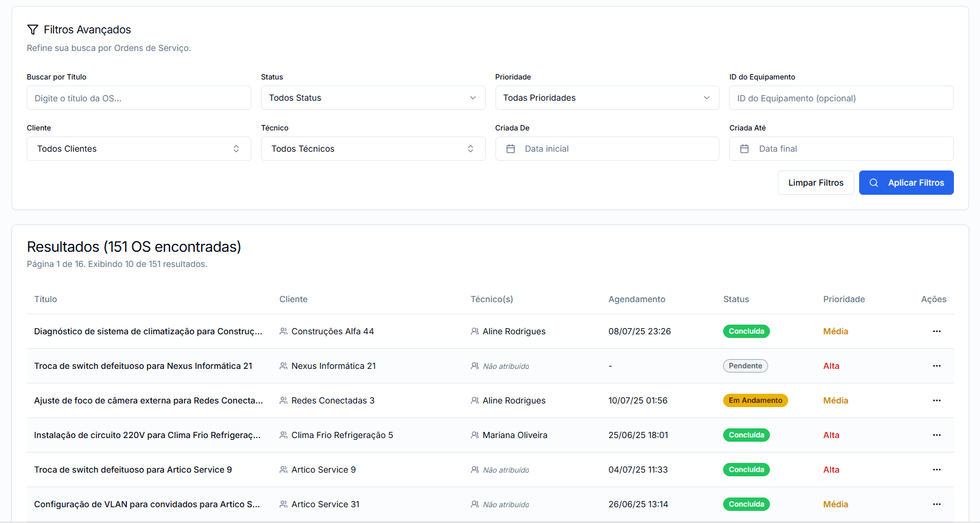Open actions menu for Clima Frio Refrigeração 5

(x=936, y=435)
